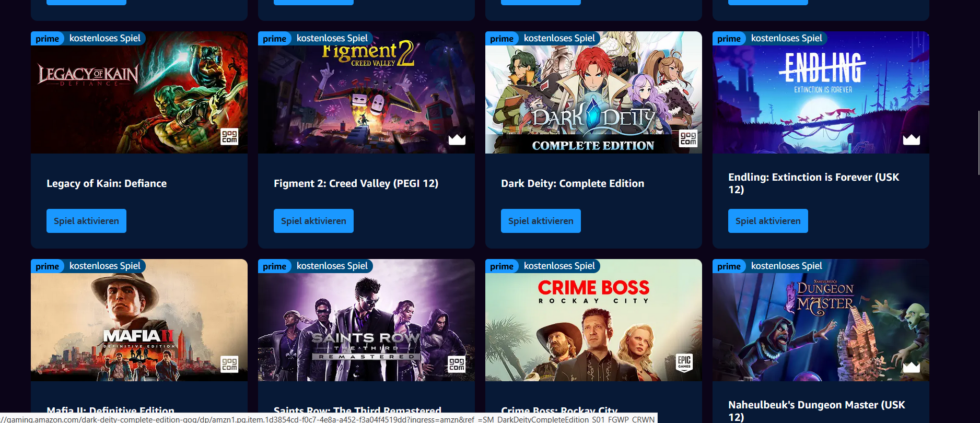
Task: Claim Dark Deity via Spiel aktivieren
Action: pos(541,221)
